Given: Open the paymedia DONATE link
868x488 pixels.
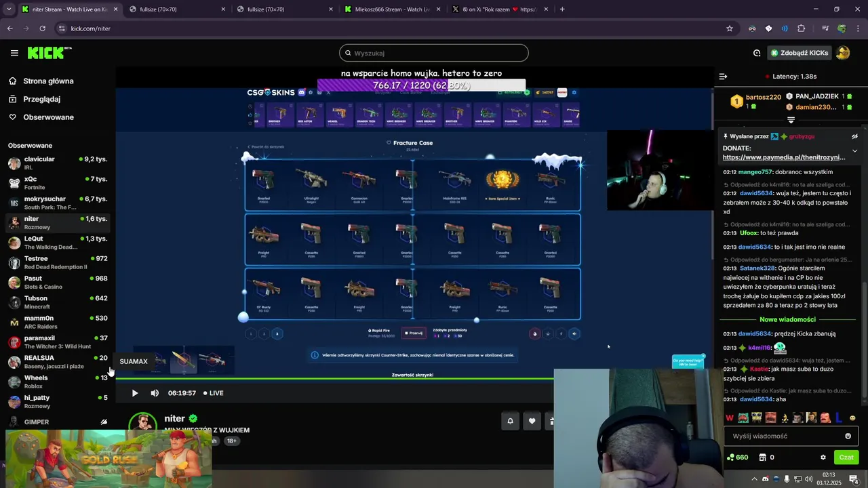Looking at the screenshot, I should click(784, 157).
